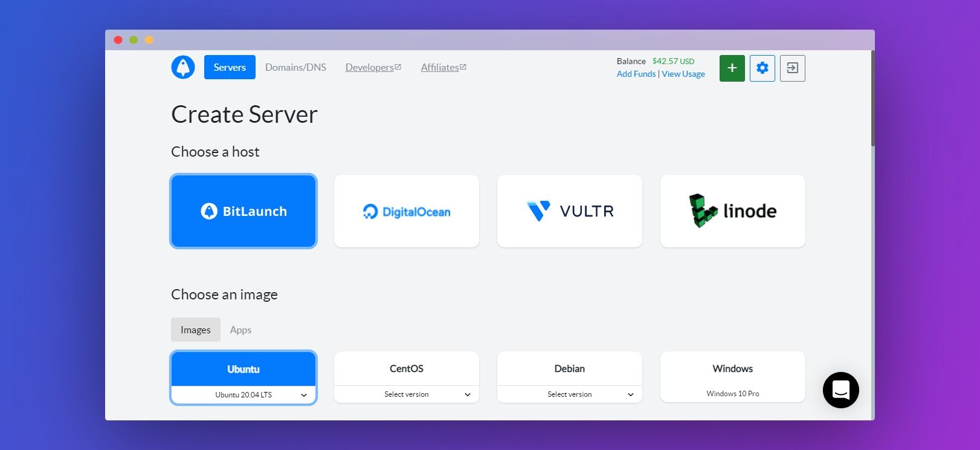Choose the Ubuntu image

click(243, 369)
